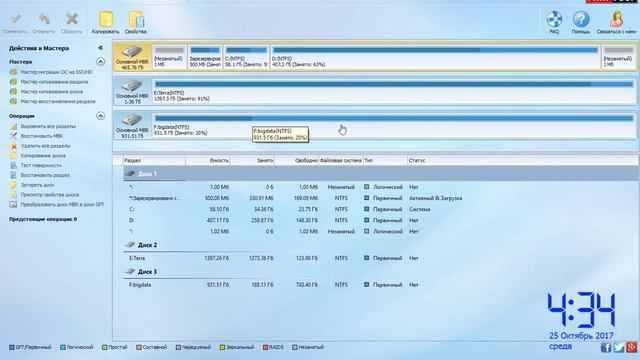Viewport: 640px width, 360px height.
Task: Select the Зарезервировано 500 МБ partition block
Action: point(205,57)
